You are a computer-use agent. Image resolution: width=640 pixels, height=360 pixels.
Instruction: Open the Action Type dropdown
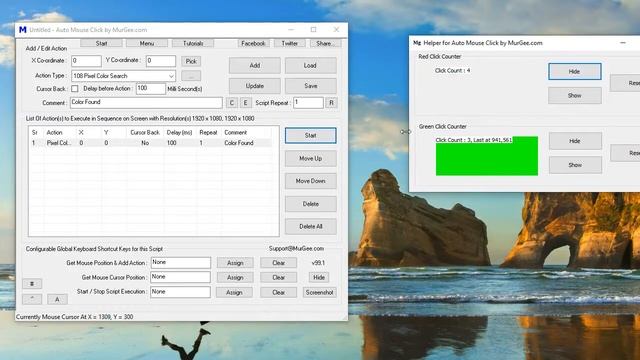(x=123, y=76)
